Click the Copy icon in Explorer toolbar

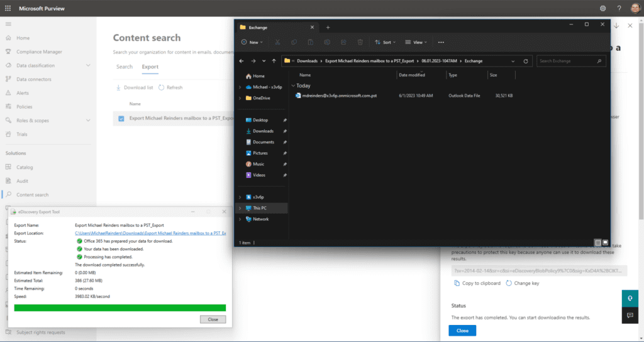point(294,42)
